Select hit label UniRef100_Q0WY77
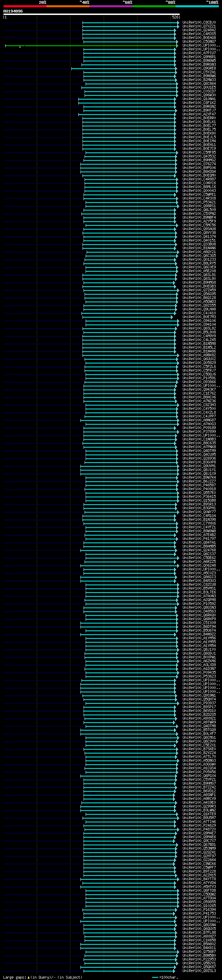 (199, 512)
